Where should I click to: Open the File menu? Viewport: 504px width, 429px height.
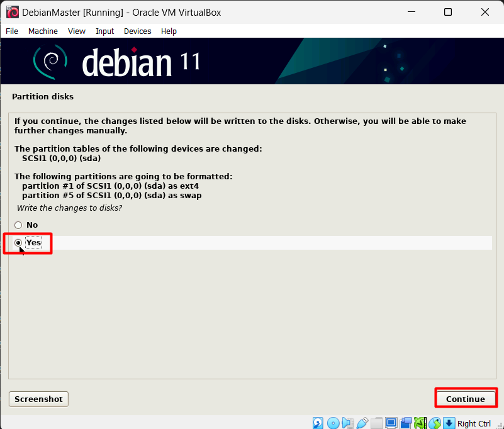12,31
